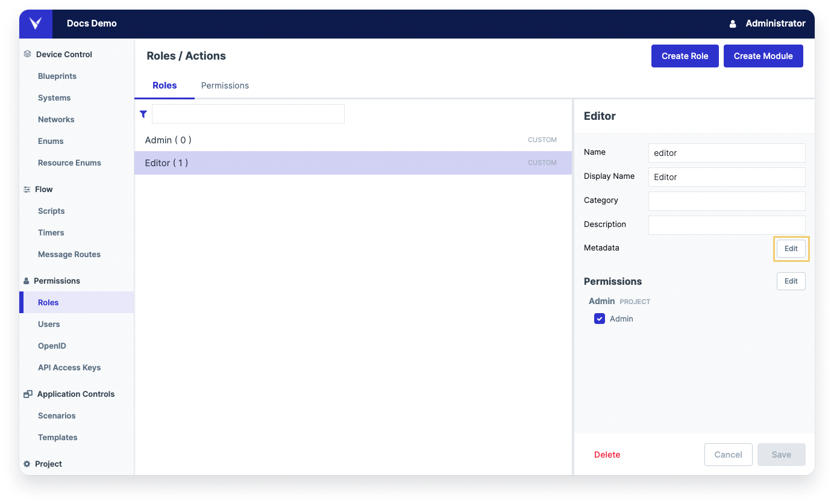Image resolution: width=834 pixels, height=504 pixels.
Task: Select the Editor ( 1 ) role row
Action: (353, 163)
